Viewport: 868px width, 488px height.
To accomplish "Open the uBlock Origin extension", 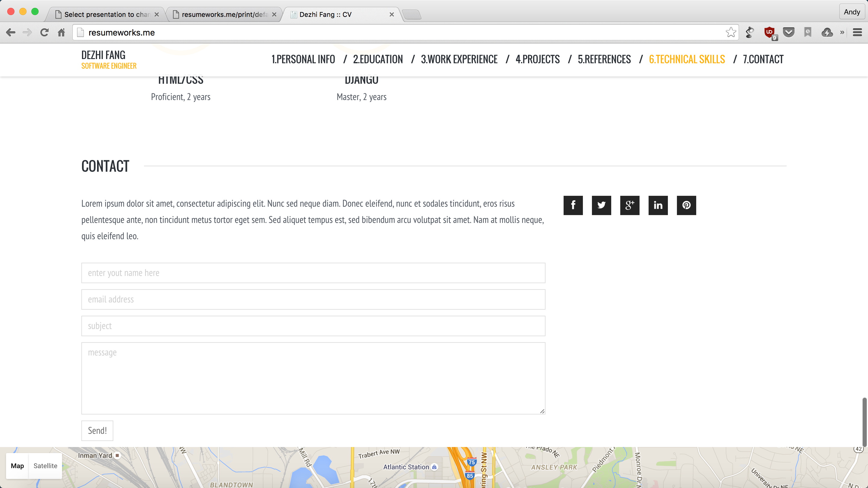I will tap(769, 32).
